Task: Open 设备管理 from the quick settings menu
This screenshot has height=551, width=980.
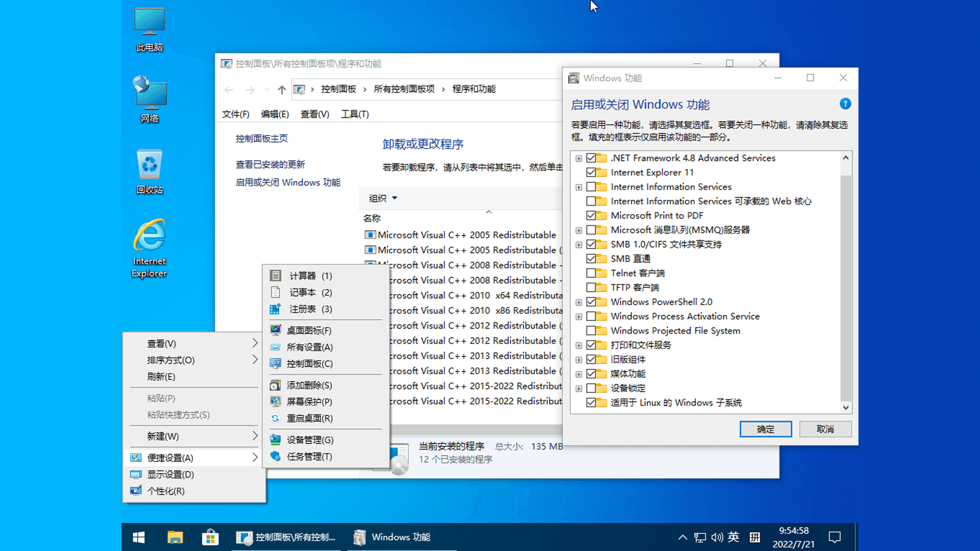Action: pyautogui.click(x=308, y=439)
